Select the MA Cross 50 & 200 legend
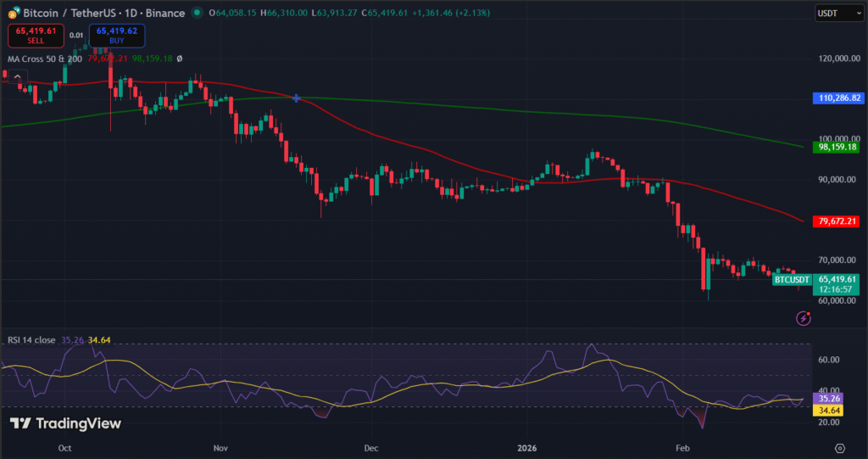868x459 pixels. (44, 59)
